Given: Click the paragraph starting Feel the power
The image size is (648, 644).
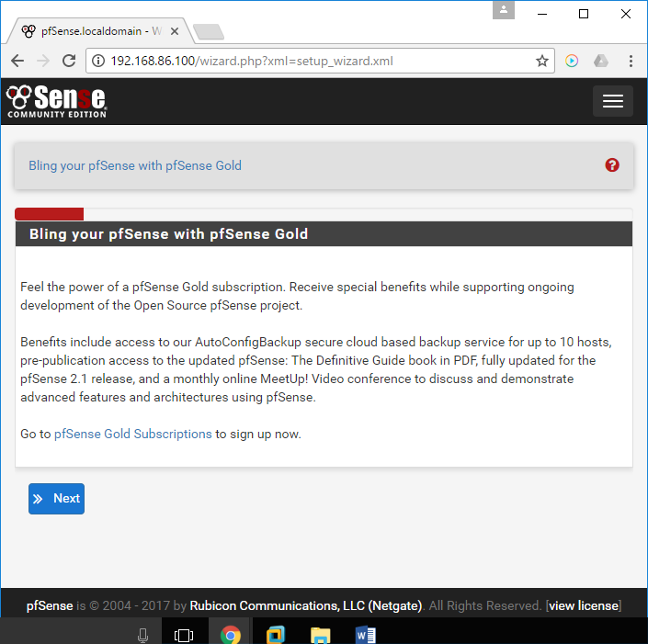Looking at the screenshot, I should [x=297, y=296].
